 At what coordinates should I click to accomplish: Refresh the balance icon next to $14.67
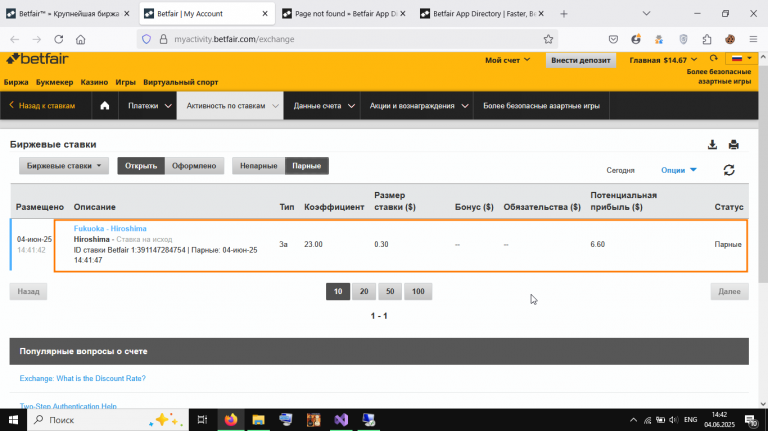click(713, 59)
